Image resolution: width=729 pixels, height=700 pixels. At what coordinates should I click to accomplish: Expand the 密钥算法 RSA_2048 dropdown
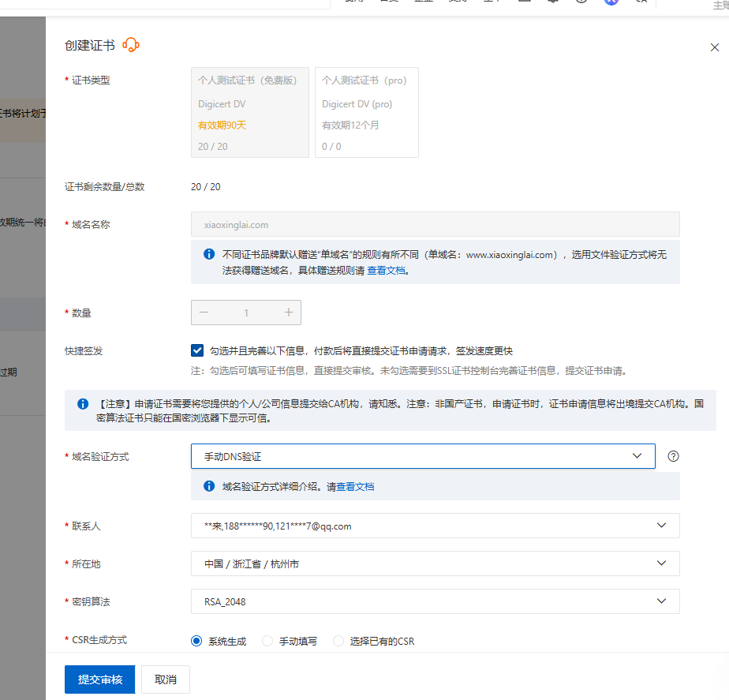(x=435, y=601)
